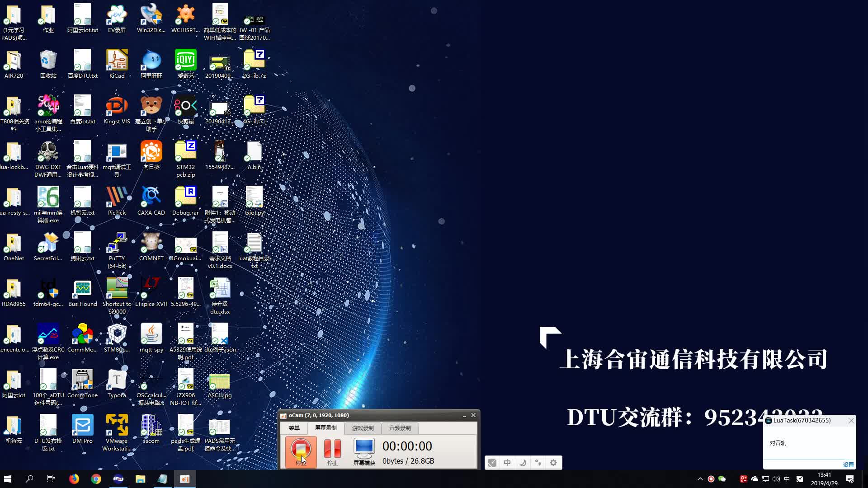Toggle the moon icon on IME toolbar

[523, 462]
